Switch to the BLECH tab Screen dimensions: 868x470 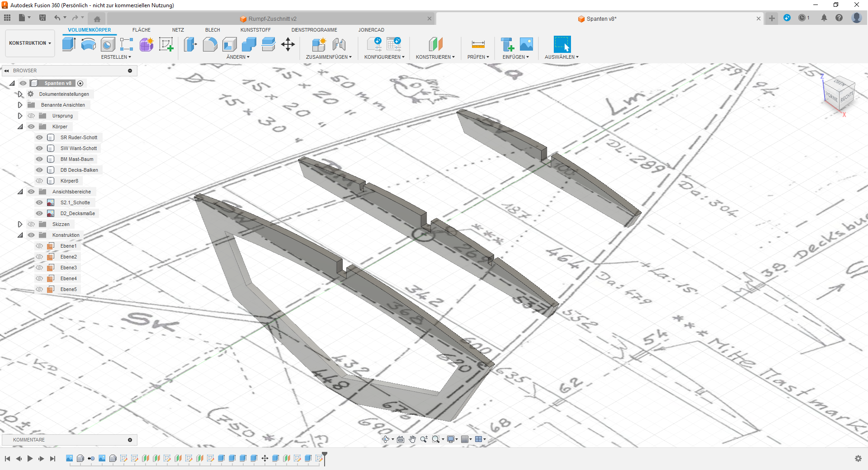[x=212, y=30]
